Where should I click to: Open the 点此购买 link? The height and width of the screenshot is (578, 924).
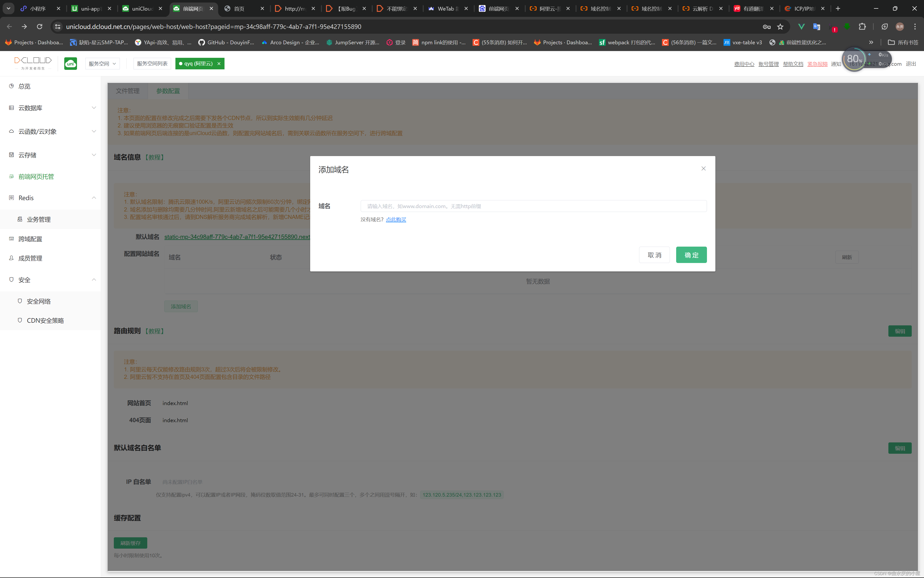(x=396, y=219)
